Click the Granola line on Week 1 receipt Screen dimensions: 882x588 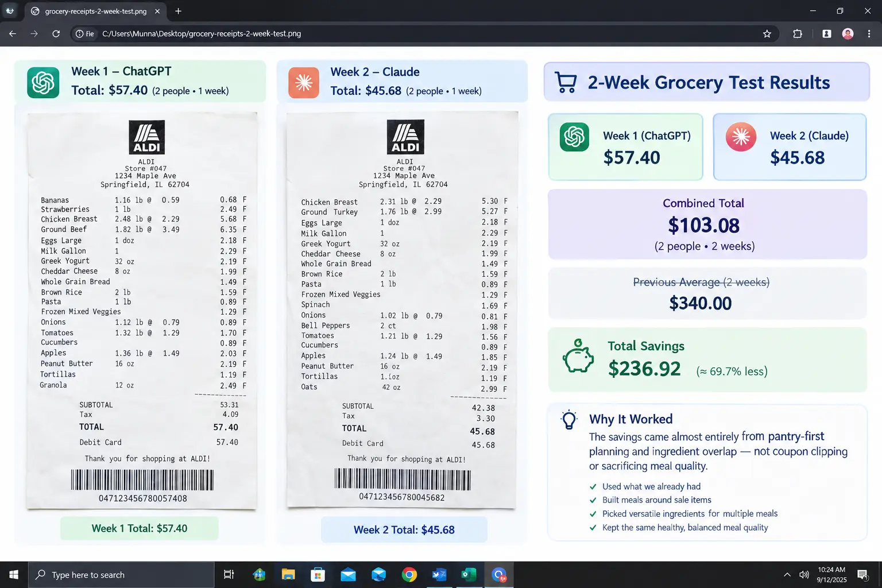(x=142, y=385)
